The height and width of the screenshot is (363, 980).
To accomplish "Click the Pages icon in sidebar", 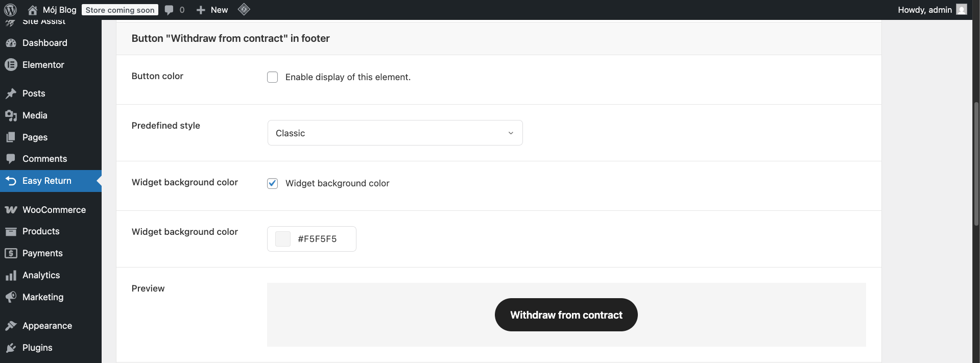I will tap(11, 137).
